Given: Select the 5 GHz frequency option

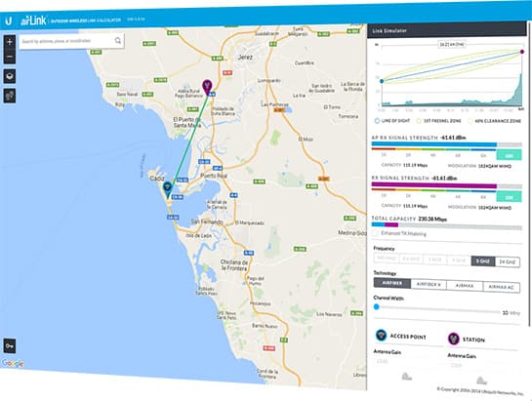Looking at the screenshot, I should click(482, 261).
